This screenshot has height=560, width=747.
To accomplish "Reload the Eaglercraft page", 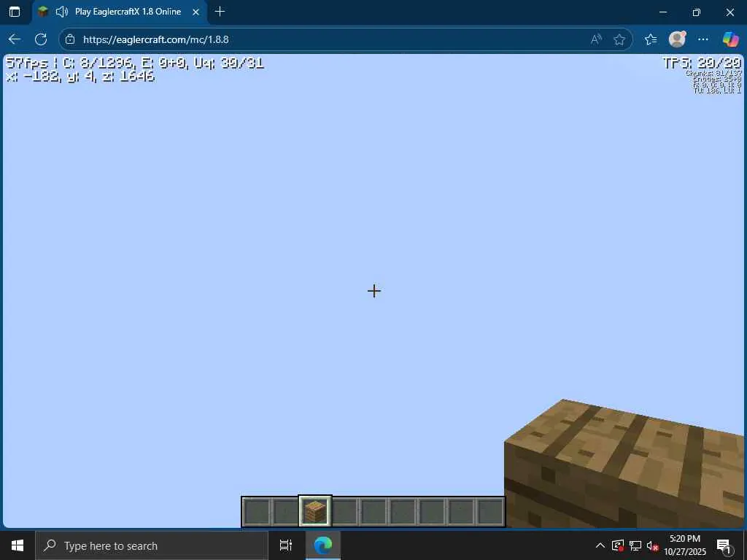I will 41,39.
